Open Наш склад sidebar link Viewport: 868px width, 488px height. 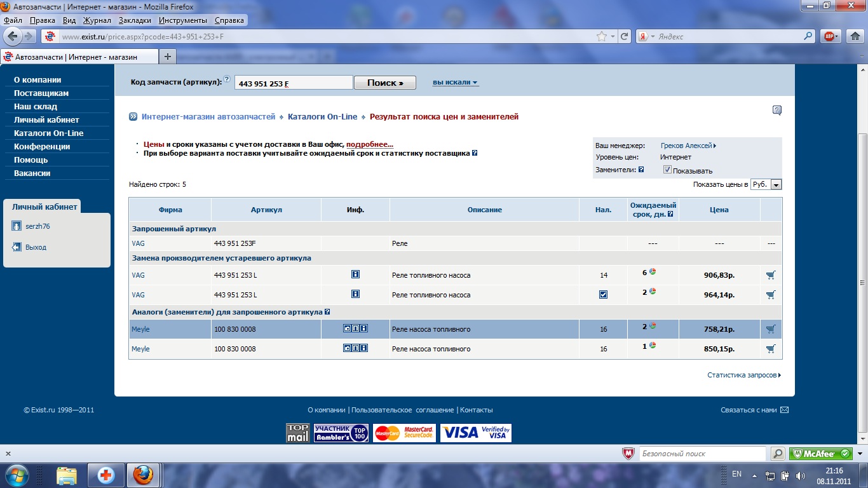pos(36,106)
